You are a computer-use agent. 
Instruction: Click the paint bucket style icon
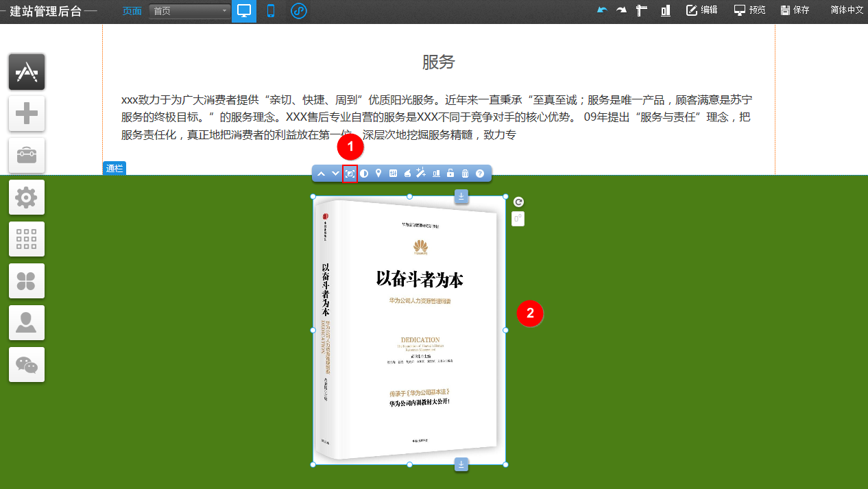[x=407, y=174]
